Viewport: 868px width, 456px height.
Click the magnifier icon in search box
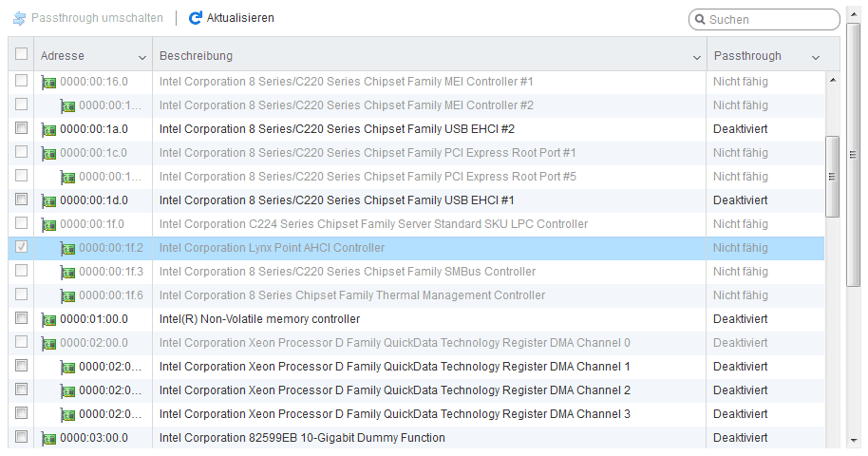[x=701, y=19]
